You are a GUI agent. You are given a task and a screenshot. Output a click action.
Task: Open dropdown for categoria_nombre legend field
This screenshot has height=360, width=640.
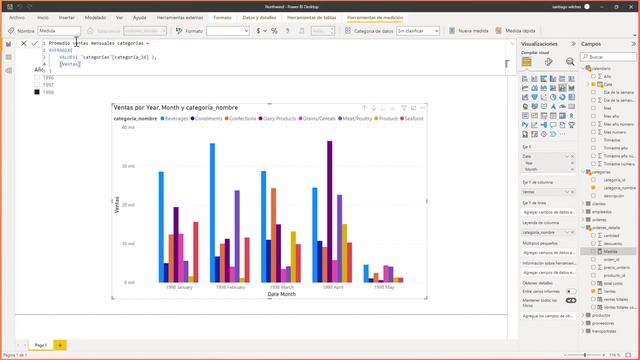(x=567, y=233)
